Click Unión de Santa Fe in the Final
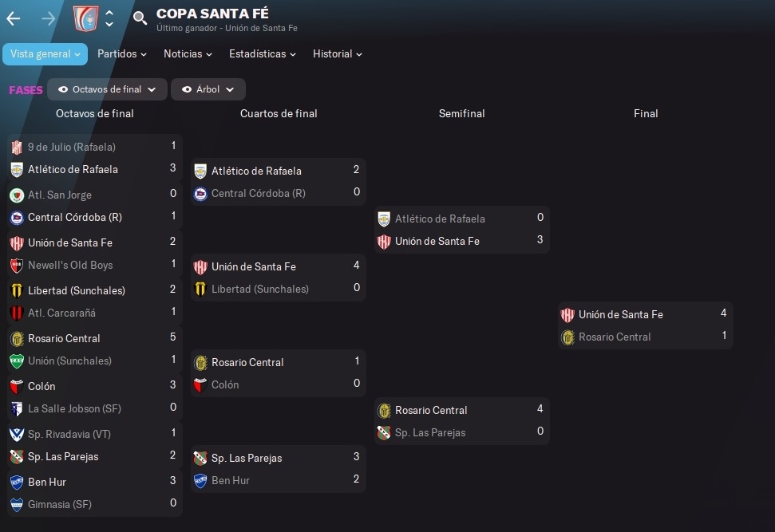Screen dimensions: 775x532 pyautogui.click(x=621, y=315)
